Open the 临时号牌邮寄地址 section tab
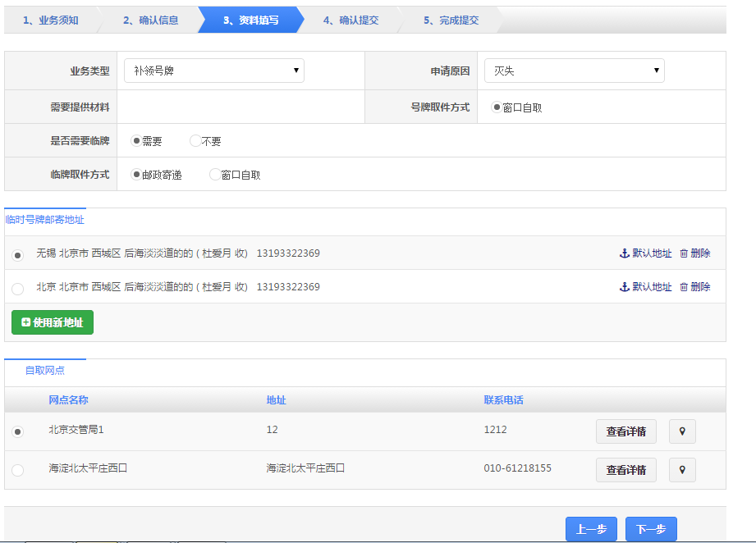The height and width of the screenshot is (543, 756). (45, 220)
